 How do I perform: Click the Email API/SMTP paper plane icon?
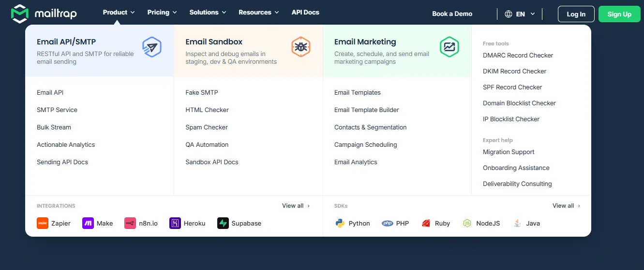pyautogui.click(x=151, y=47)
